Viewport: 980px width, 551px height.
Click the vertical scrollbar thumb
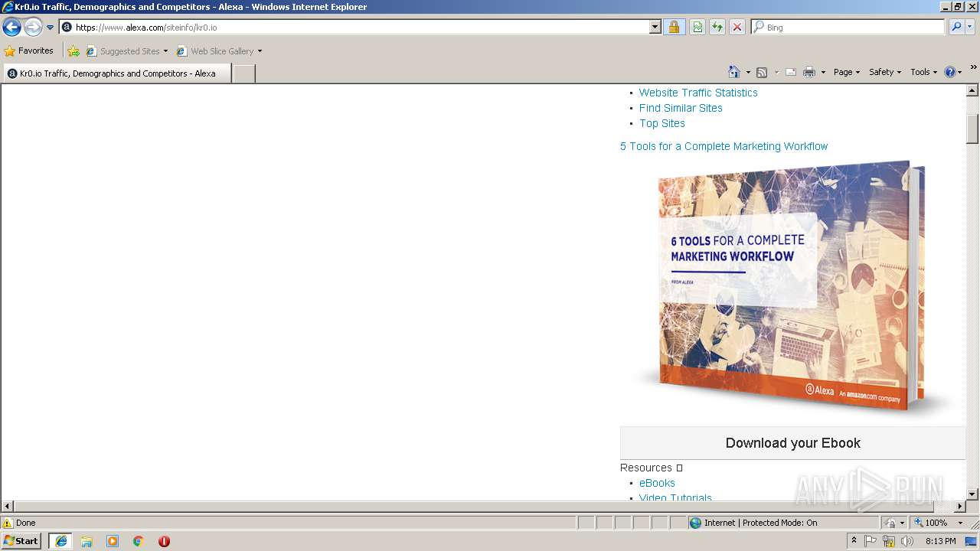point(972,129)
